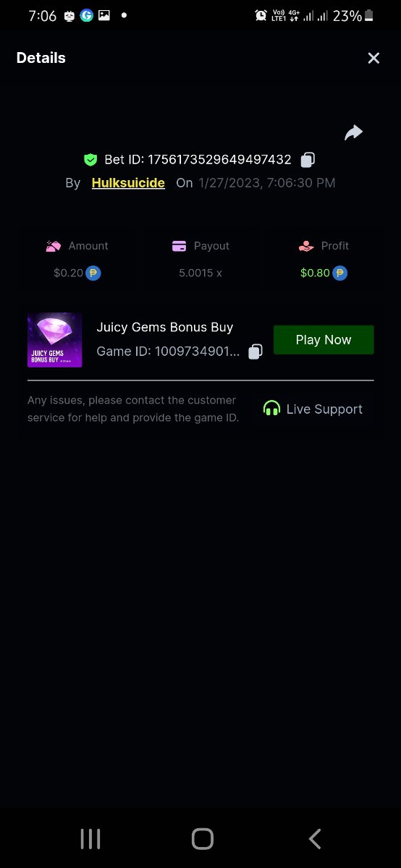Image resolution: width=401 pixels, height=868 pixels.
Task: Tap the headset Live Support icon
Action: coord(271,409)
